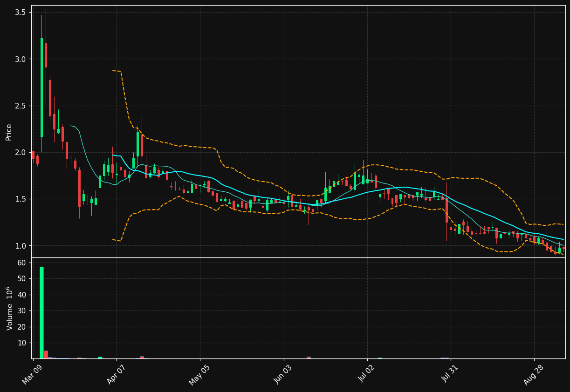Click the tall green candlestick near 3.2
The height and width of the screenshot is (392, 570).
coord(41,88)
